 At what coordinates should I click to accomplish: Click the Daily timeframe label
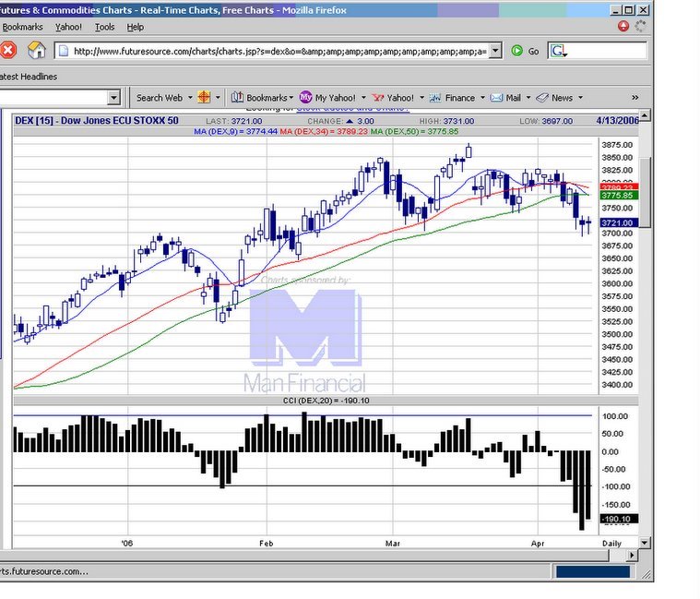click(x=611, y=544)
